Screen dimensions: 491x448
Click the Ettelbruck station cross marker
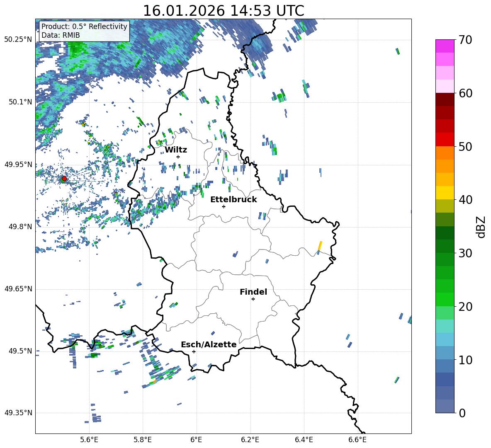click(224, 206)
